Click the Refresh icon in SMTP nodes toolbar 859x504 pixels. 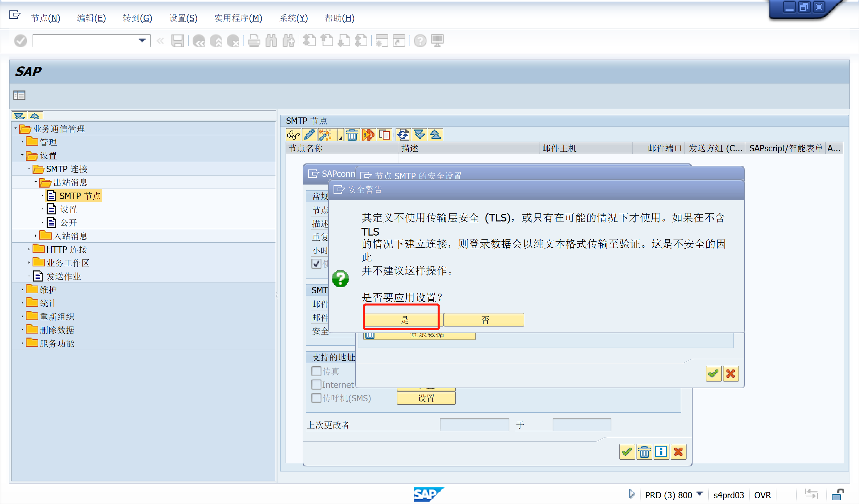[x=403, y=135]
